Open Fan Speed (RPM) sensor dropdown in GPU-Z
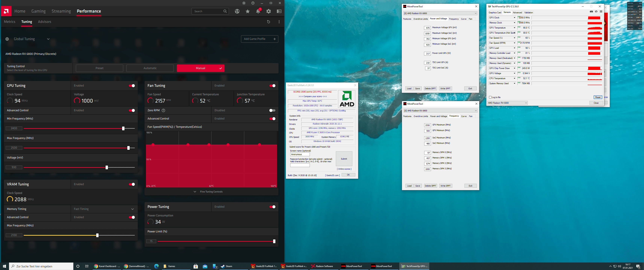Image resolution: width=644 pixels, height=270 pixels. point(514,43)
